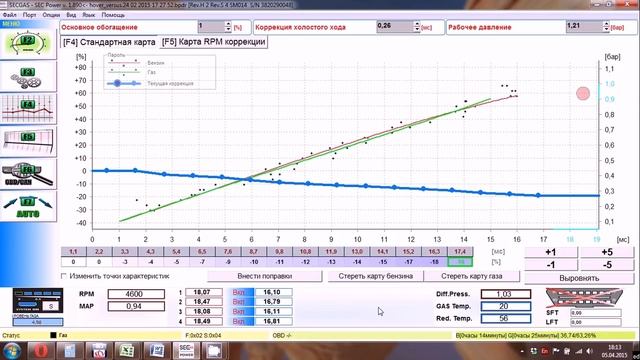Click the Основное обогащение value field

[x=211, y=27]
